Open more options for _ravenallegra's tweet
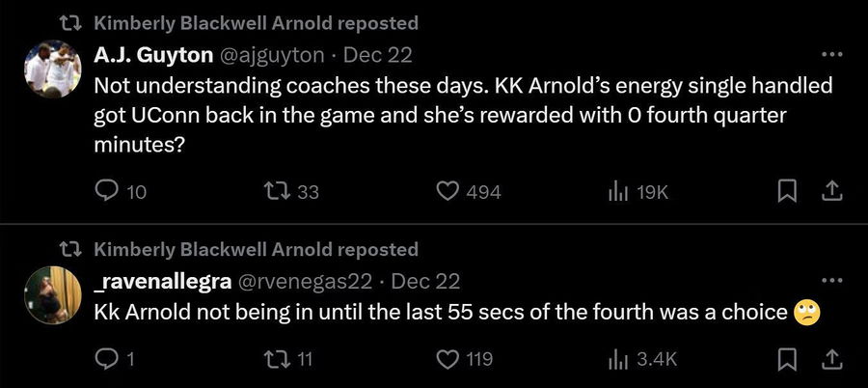 pyautogui.click(x=829, y=281)
